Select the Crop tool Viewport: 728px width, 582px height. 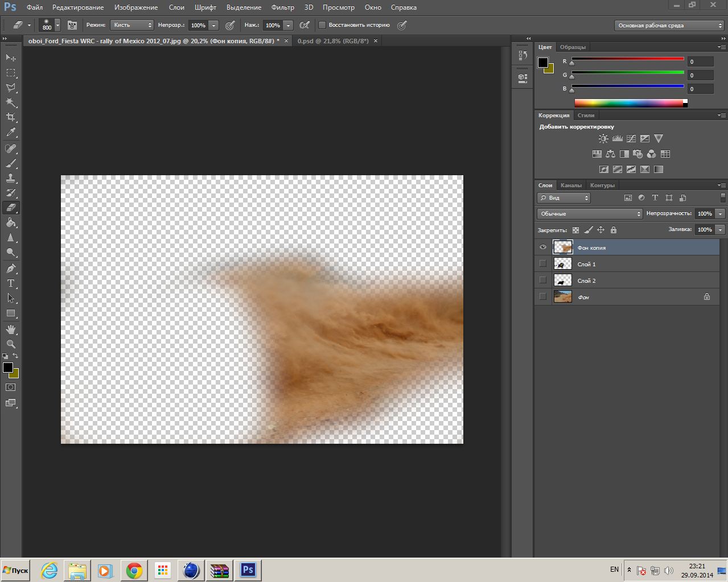(11, 117)
